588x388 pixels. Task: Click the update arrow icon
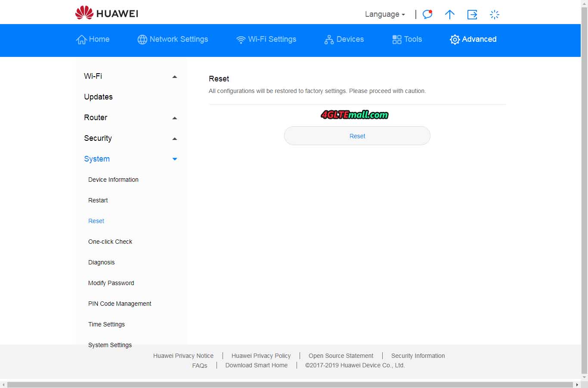click(x=449, y=15)
